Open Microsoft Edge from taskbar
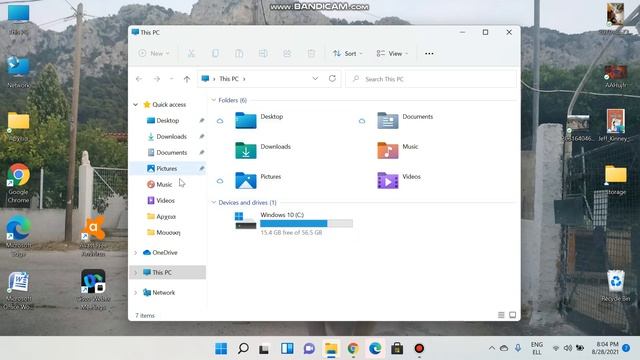 click(375, 349)
